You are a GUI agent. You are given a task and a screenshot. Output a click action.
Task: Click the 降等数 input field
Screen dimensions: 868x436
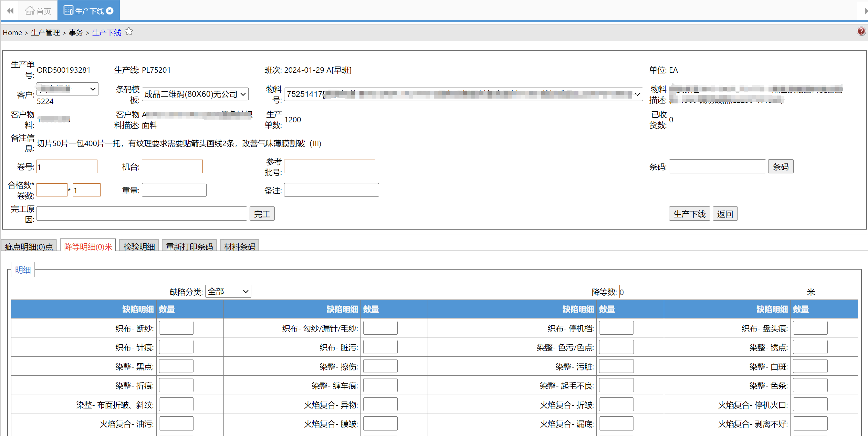pos(634,292)
